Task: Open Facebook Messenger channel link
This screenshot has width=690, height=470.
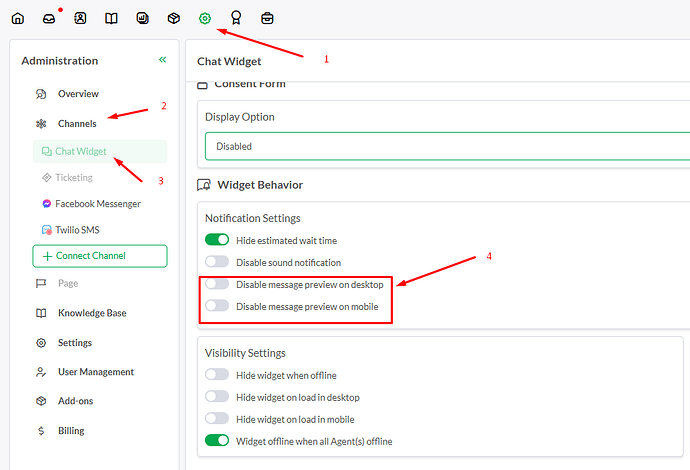Action: [x=97, y=204]
